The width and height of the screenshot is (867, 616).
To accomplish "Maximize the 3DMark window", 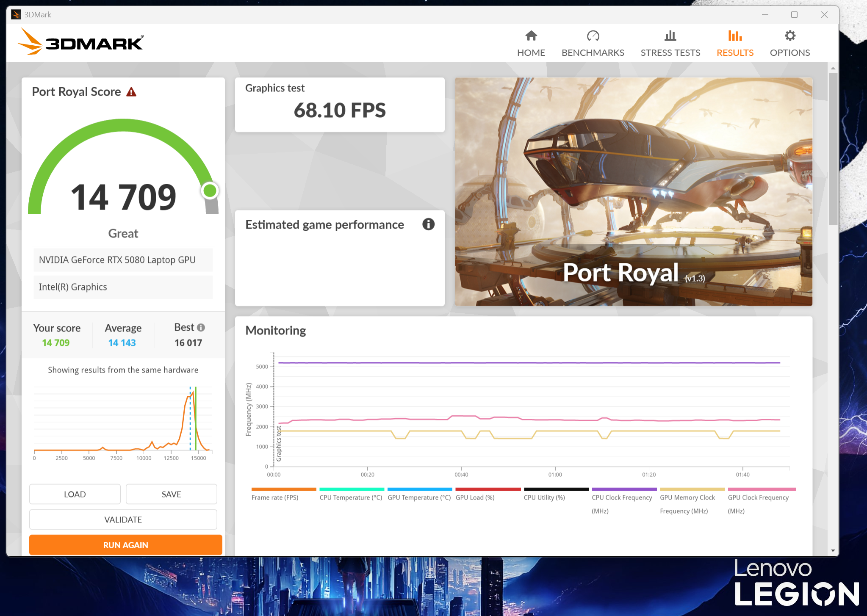I will [794, 14].
